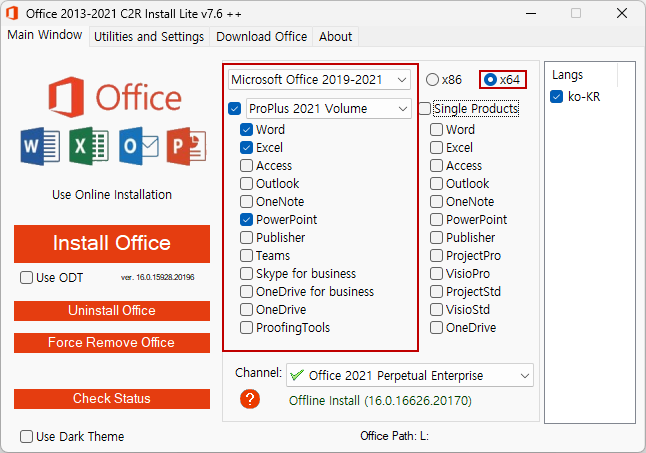Viewport: 646px width, 453px height.
Task: Check OneDrive for business checkbox
Action: click(x=246, y=292)
